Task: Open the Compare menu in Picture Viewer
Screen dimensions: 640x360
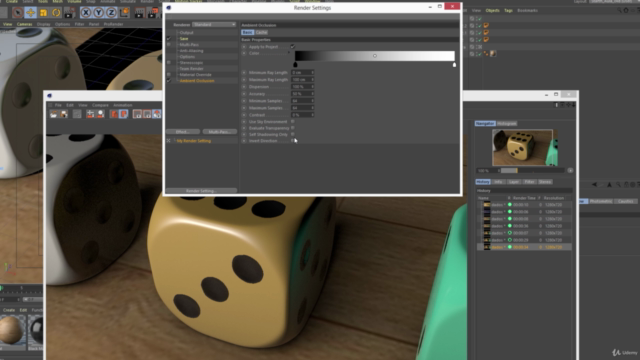Action: tap(100, 105)
